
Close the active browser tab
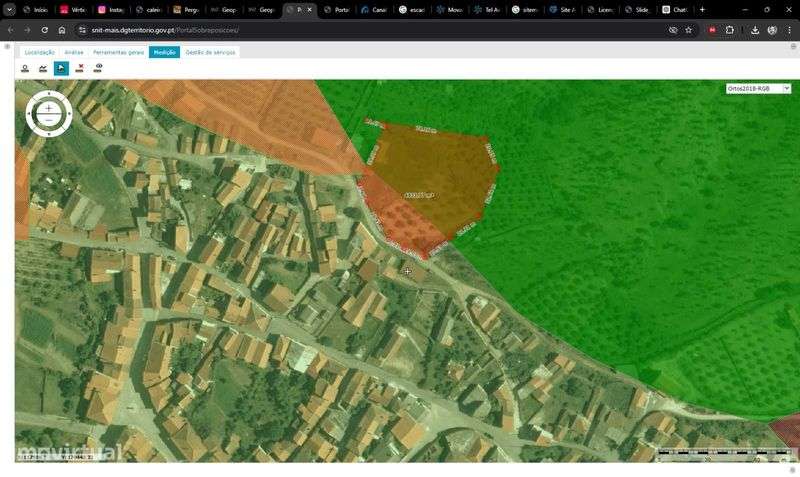(309, 10)
